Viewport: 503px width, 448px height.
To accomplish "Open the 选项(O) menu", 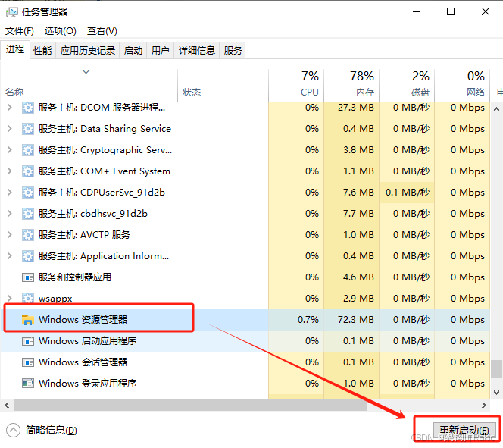I will click(x=61, y=31).
